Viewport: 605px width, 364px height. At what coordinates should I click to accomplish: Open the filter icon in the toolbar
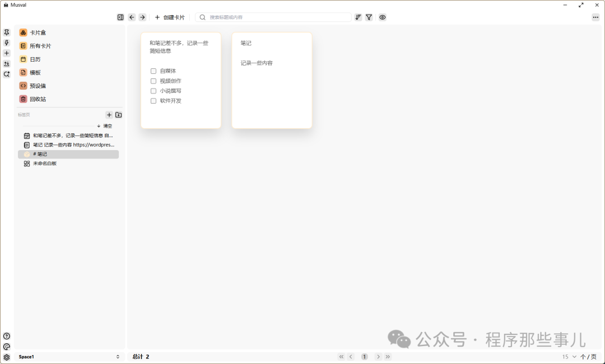(369, 17)
